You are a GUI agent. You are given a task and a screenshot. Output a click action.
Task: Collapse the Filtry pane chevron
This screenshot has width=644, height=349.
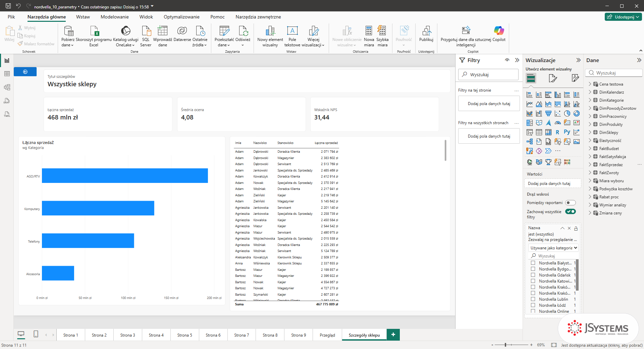coord(517,60)
